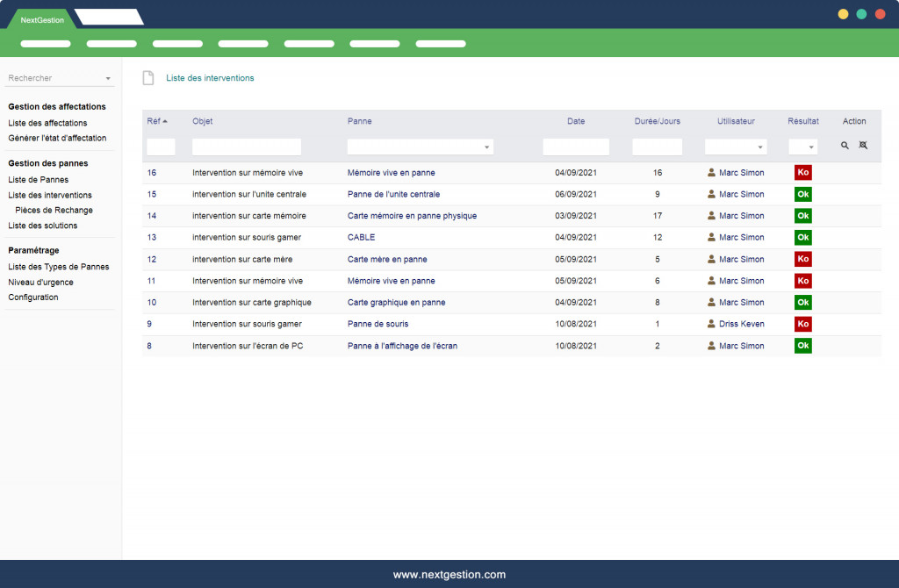899x588 pixels.
Task: Click the search magnifier icon in Action column
Action: pyautogui.click(x=845, y=146)
